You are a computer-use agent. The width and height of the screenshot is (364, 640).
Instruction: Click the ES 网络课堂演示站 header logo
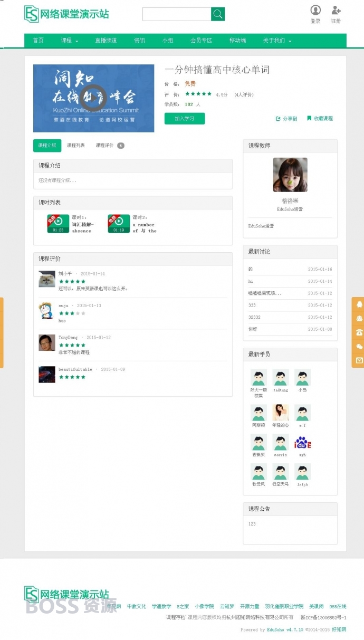[x=66, y=14]
